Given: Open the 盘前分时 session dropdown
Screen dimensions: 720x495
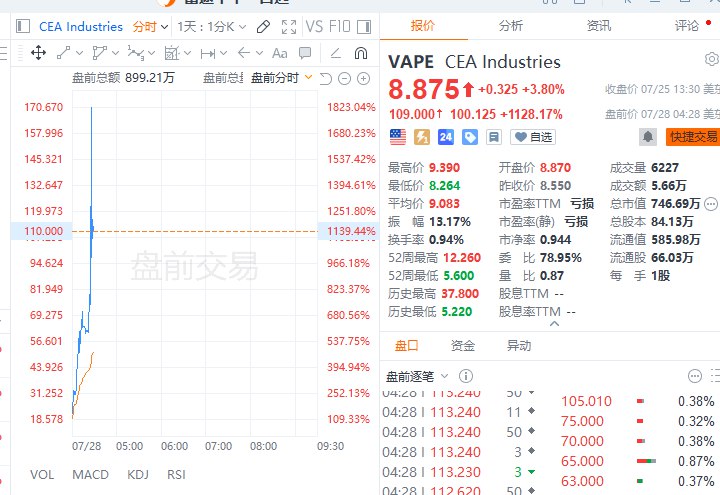Looking at the screenshot, I should (x=281, y=78).
